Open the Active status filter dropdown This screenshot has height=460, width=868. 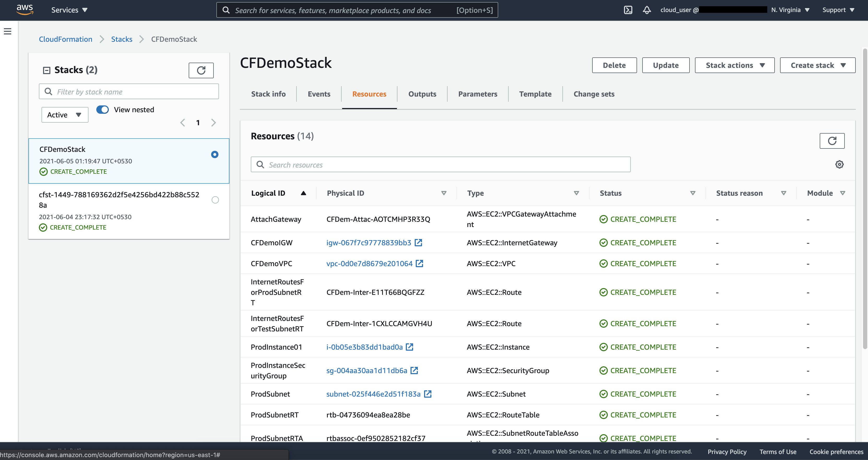tap(65, 115)
